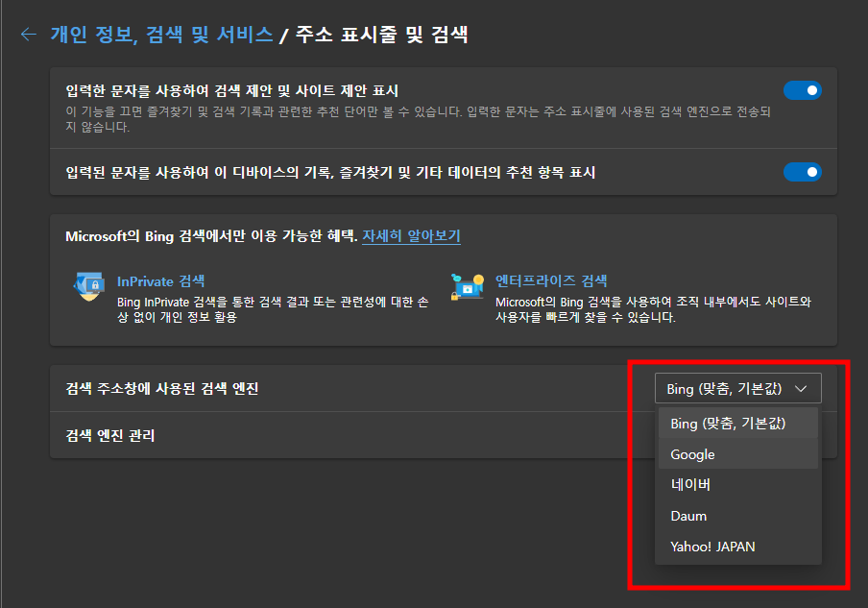Open the 엔터프라이즈 검색 heading link
The image size is (868, 608).
[x=551, y=280]
